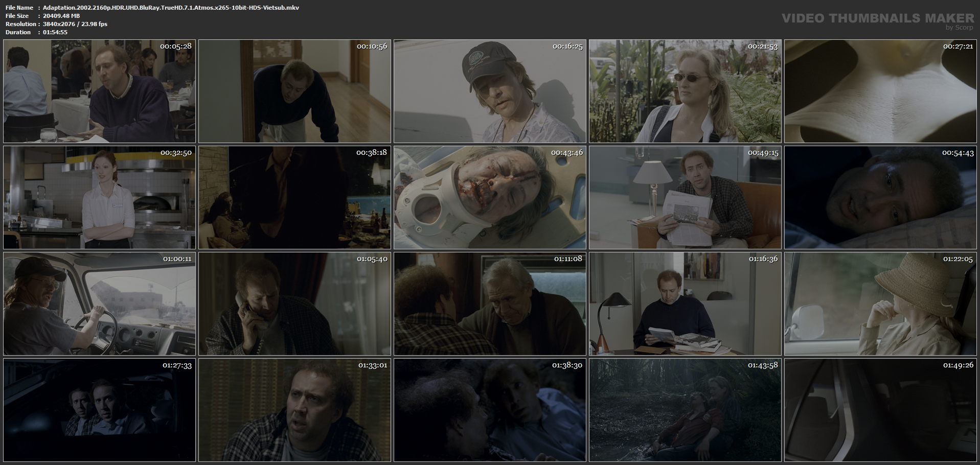The width and height of the screenshot is (980, 465).
Task: Select the thumbnail at timestamp 01:33:01
Action: tap(294, 410)
